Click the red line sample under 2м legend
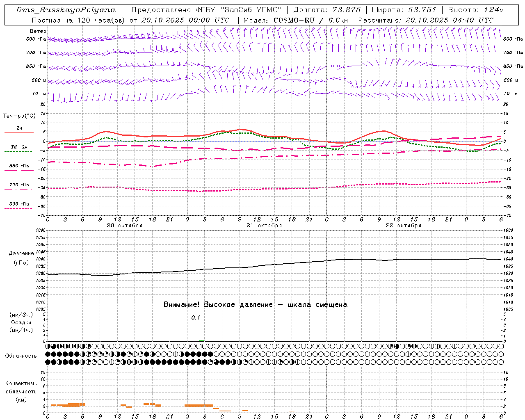 click(19, 133)
